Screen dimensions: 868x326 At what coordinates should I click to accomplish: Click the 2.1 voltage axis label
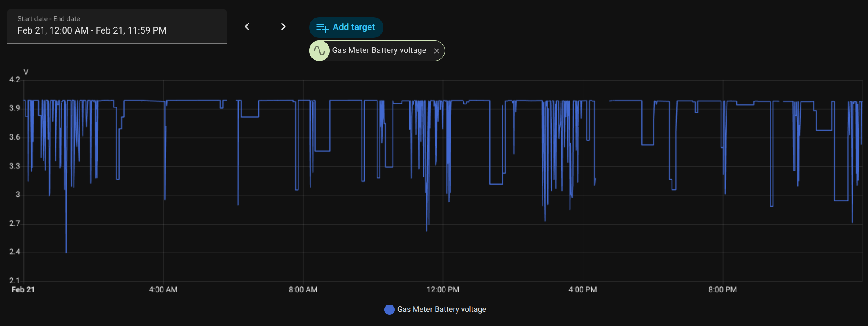click(x=15, y=280)
